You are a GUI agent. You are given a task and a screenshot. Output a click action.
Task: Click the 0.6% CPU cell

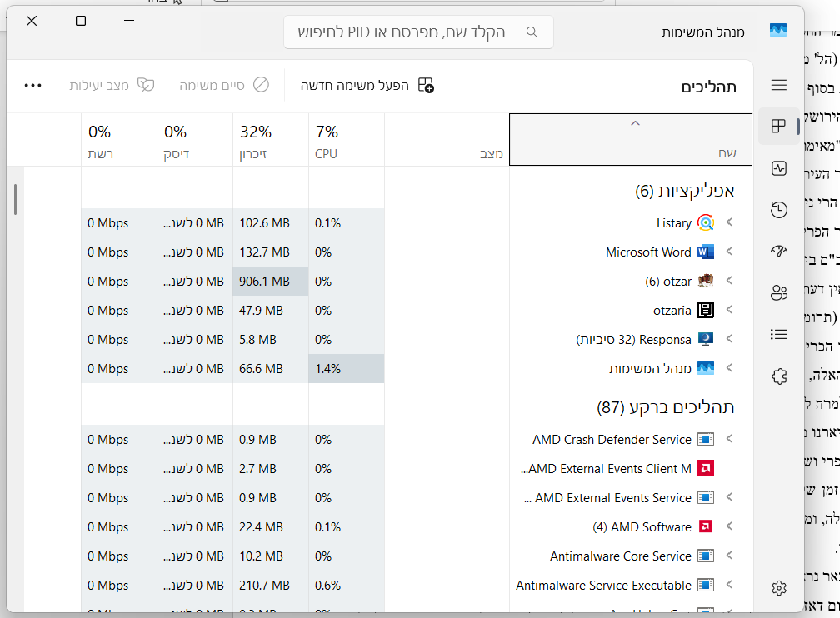[x=346, y=586]
